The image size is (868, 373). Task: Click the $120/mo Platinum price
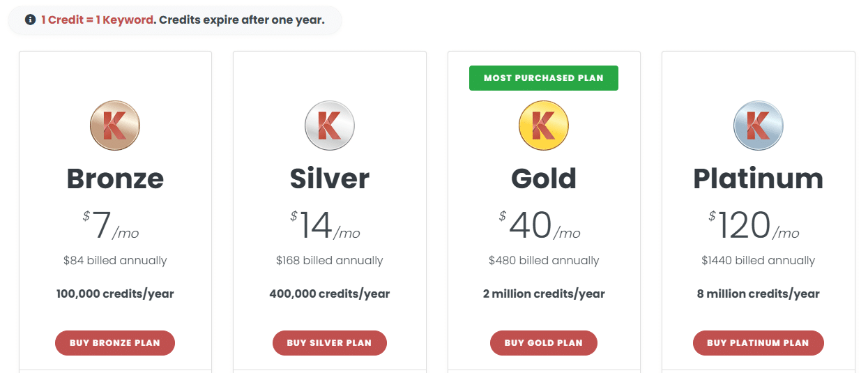pos(754,225)
